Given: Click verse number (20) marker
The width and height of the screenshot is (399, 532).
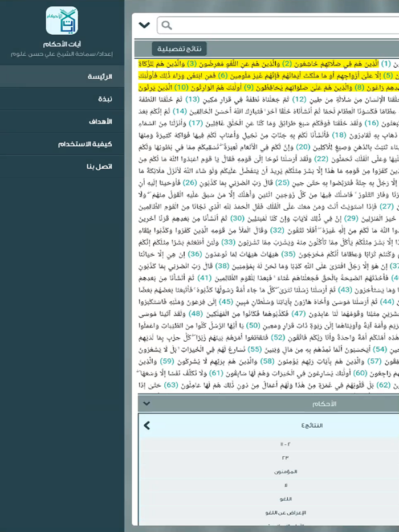Looking at the screenshot, I should pyautogui.click(x=303, y=147).
